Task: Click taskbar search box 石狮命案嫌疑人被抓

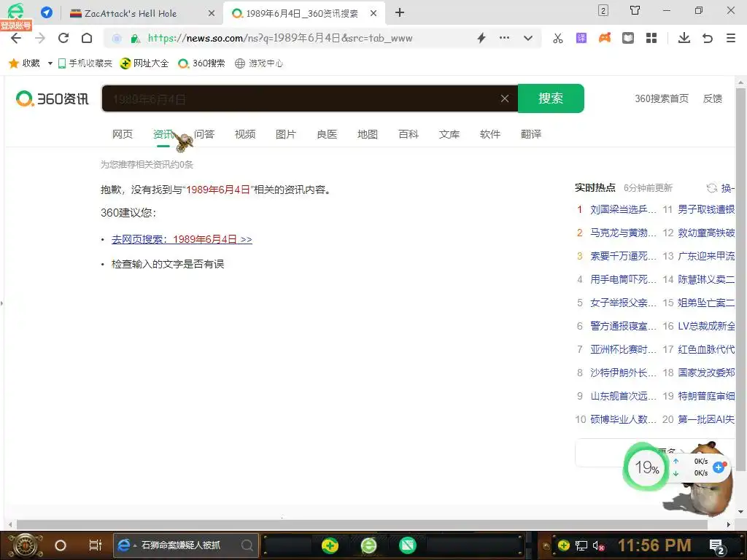Action: click(x=186, y=545)
